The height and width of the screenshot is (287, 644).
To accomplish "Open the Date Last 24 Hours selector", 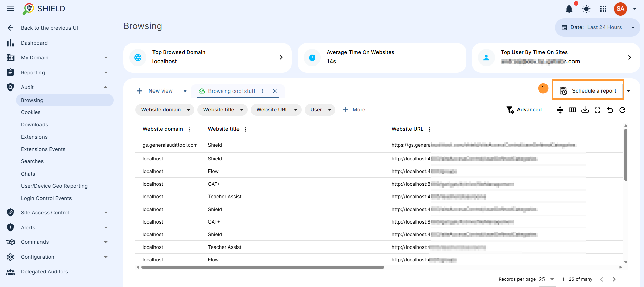I will pyautogui.click(x=597, y=27).
